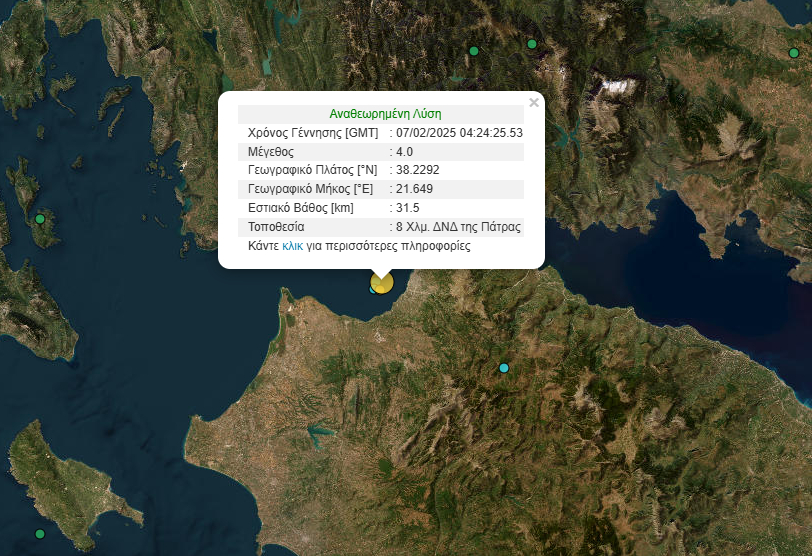The height and width of the screenshot is (556, 812).
Task: Select the longitude value 21.649
Action: 414,189
